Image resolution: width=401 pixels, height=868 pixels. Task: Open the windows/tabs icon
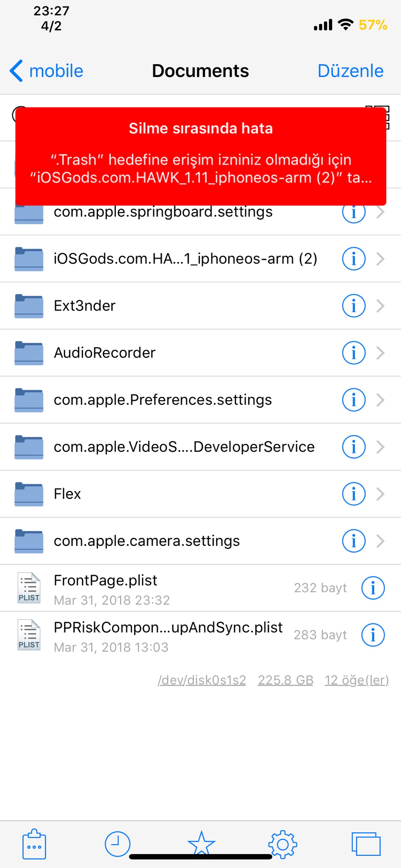coord(366,844)
